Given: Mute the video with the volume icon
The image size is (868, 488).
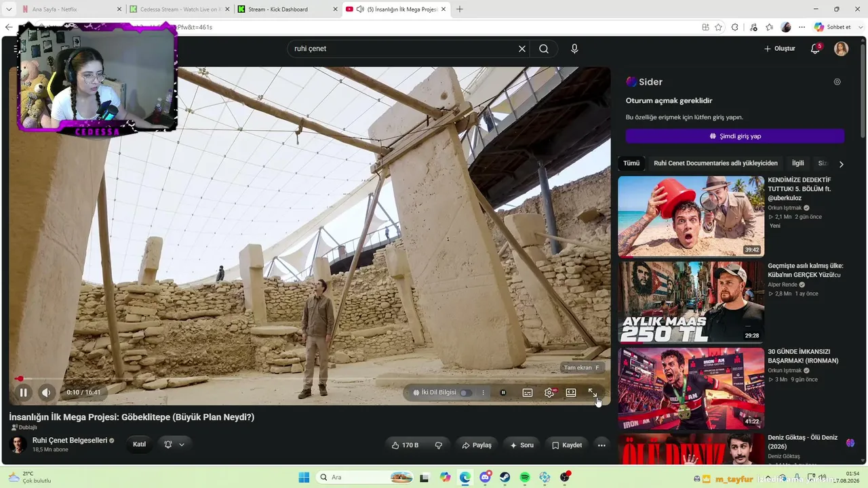Looking at the screenshot, I should 46,392.
